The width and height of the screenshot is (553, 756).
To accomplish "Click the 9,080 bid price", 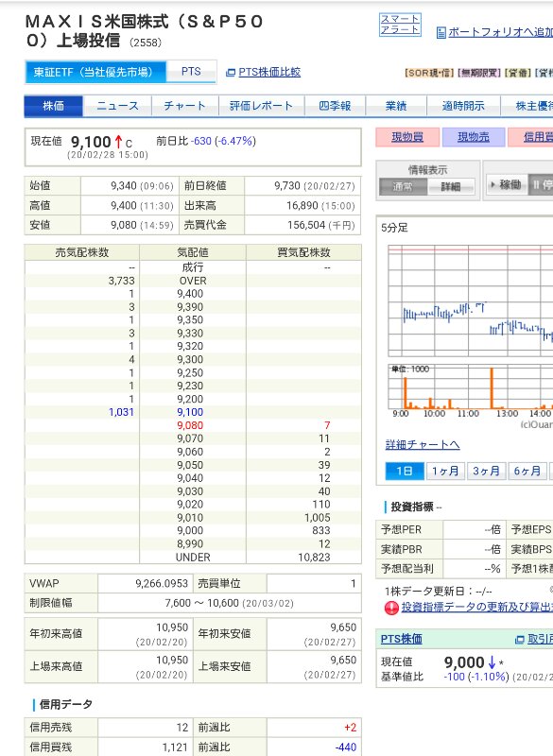I will point(190,425).
